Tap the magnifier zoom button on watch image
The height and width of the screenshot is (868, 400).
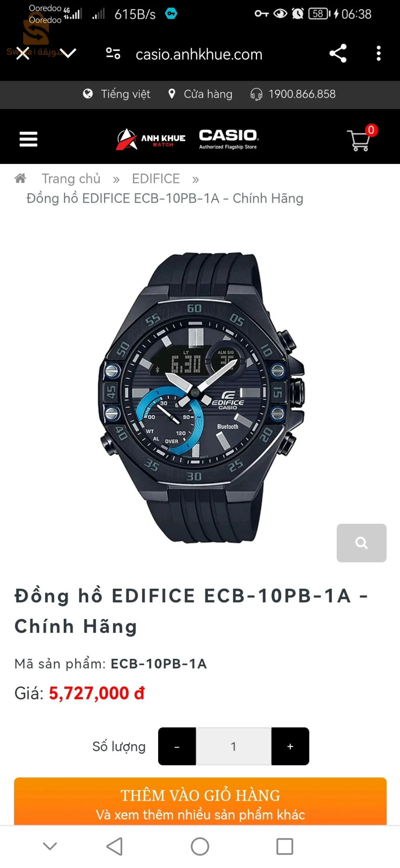(x=362, y=543)
